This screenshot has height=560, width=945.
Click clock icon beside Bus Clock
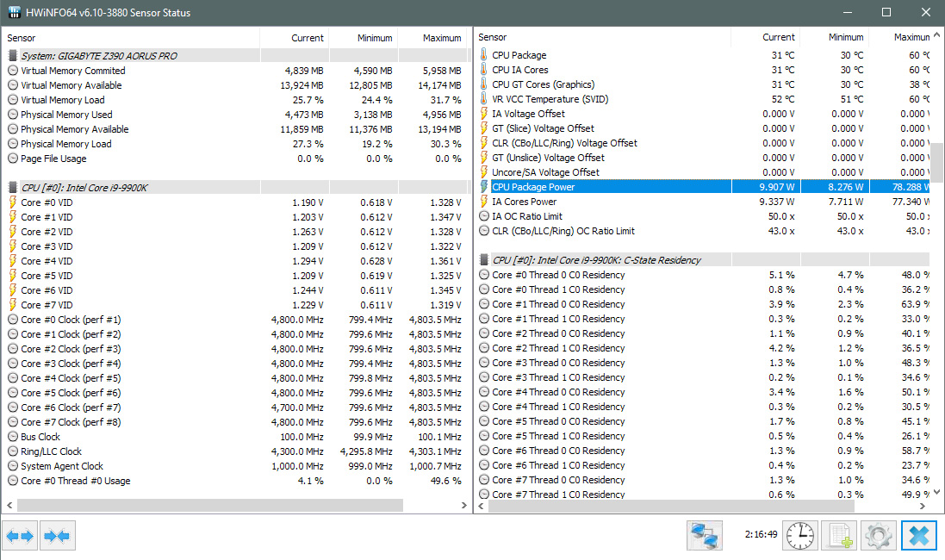tap(13, 437)
